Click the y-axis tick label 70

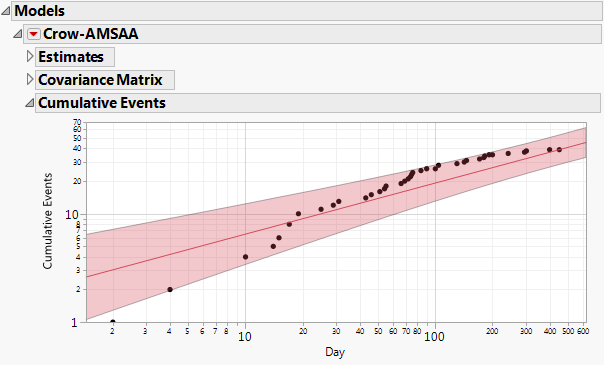tap(77, 122)
